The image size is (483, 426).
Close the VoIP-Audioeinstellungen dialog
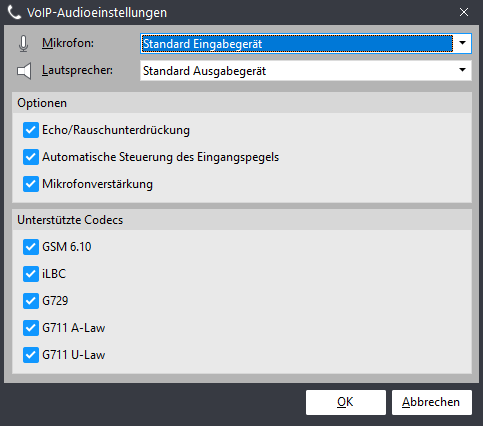click(464, 12)
